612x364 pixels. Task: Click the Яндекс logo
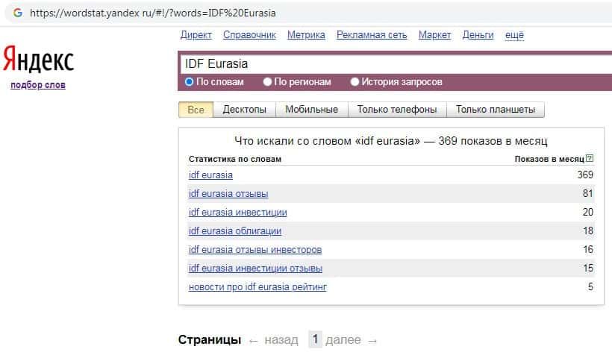(38, 60)
